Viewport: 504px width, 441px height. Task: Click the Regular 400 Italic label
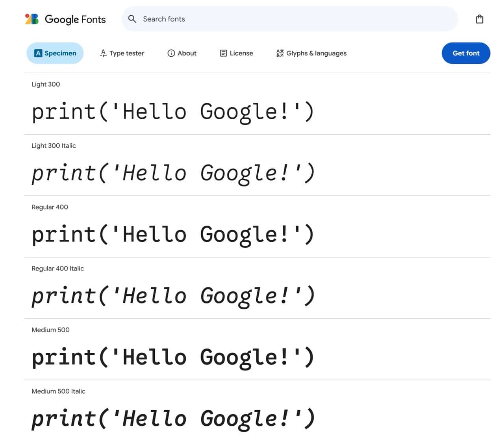57,269
